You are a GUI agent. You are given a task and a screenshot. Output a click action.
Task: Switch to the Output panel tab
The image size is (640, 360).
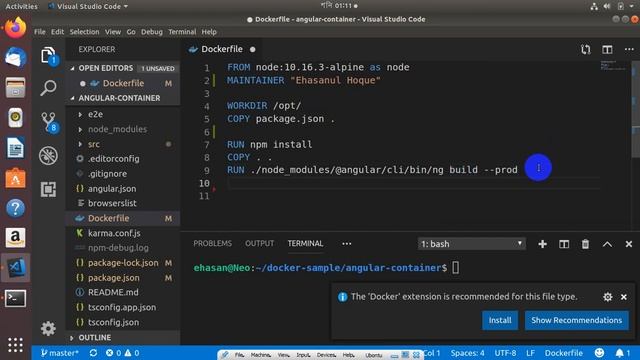point(260,244)
